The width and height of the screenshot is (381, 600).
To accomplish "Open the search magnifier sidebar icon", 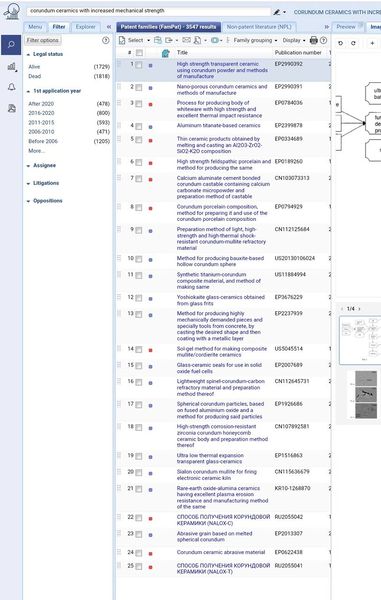I will [x=11, y=45].
